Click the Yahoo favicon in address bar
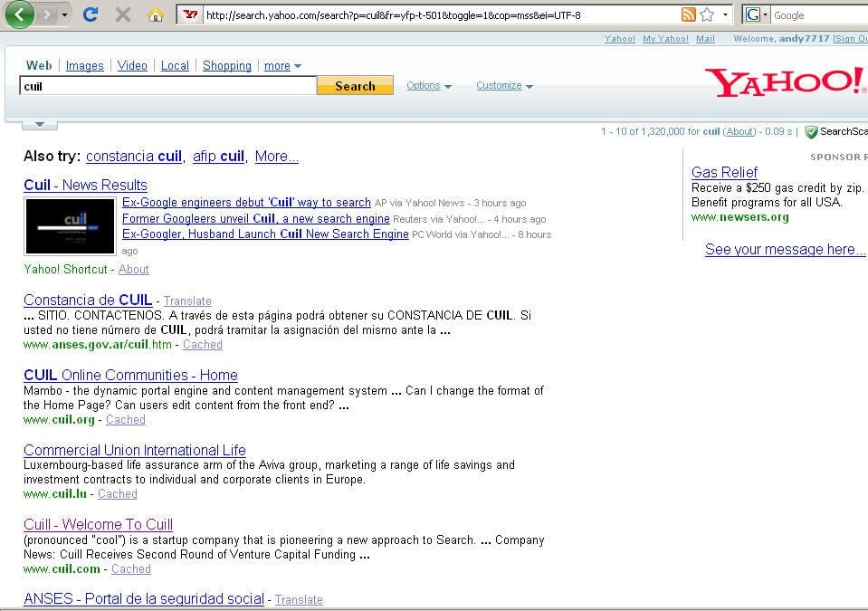 190,15
